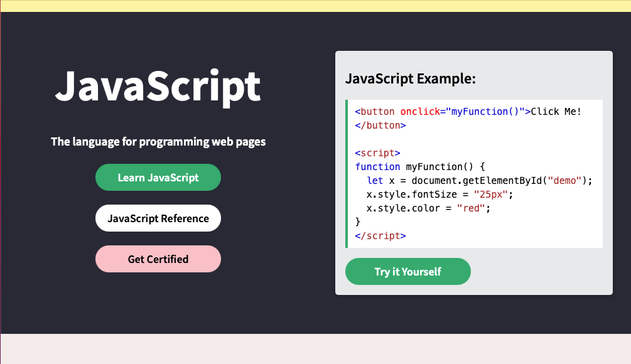The image size is (631, 364).
Task: Click the 'function myFunction() {' code line
Action: [x=420, y=166]
